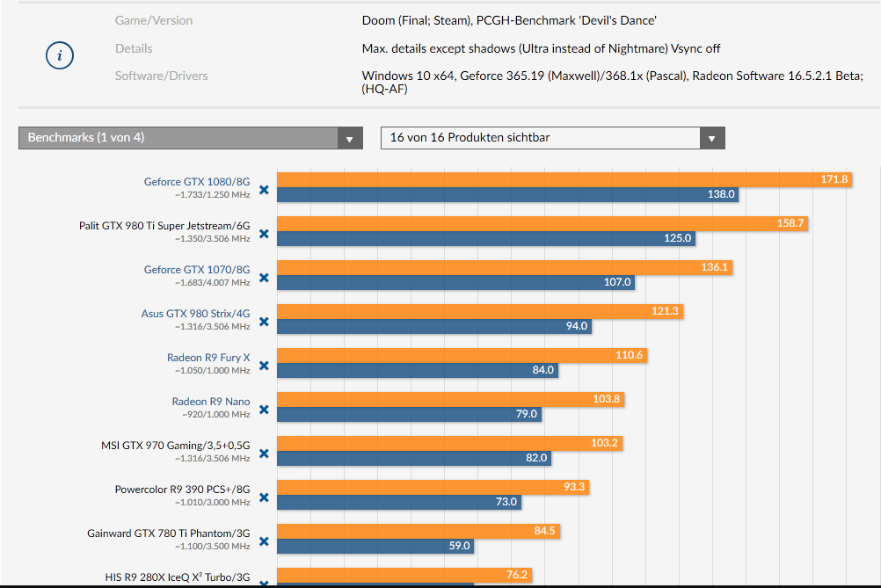Click X icon beside Radeon R9 Fury X
This screenshot has height=588, width=881.
pyautogui.click(x=263, y=367)
